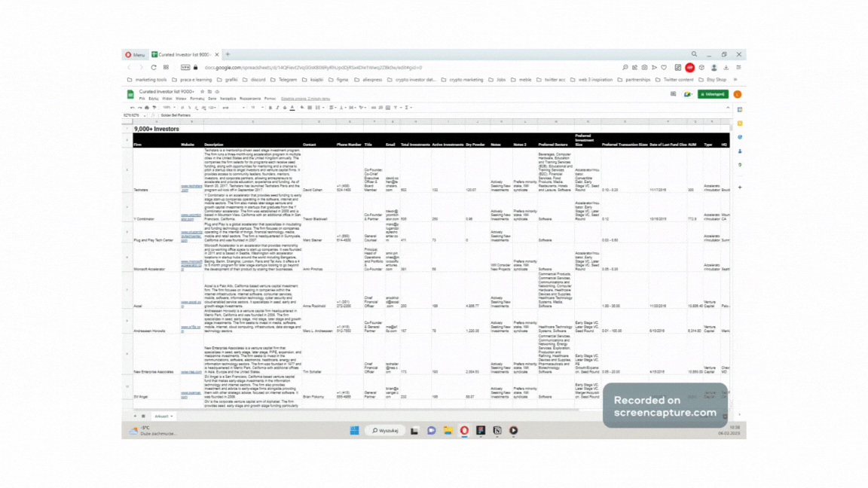Open the Opera Menu button

pos(135,55)
